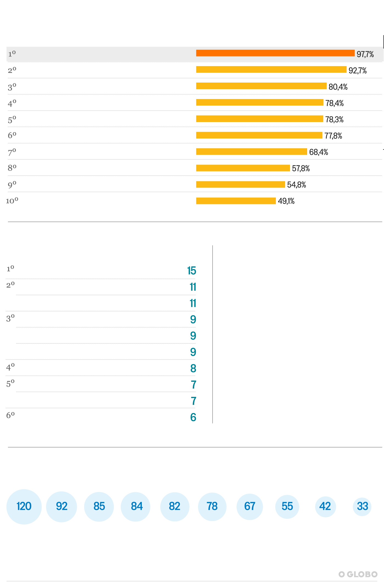Select the bar labeled 78,4%
384x588 pixels.
[x=259, y=102]
